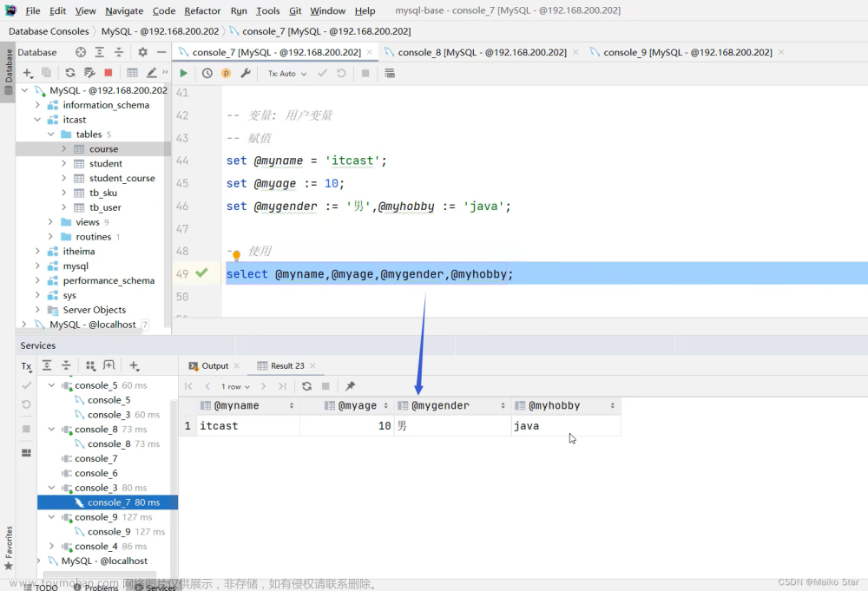Image resolution: width=868 pixels, height=591 pixels.
Task: Collapse the itcast schema node
Action: (37, 120)
